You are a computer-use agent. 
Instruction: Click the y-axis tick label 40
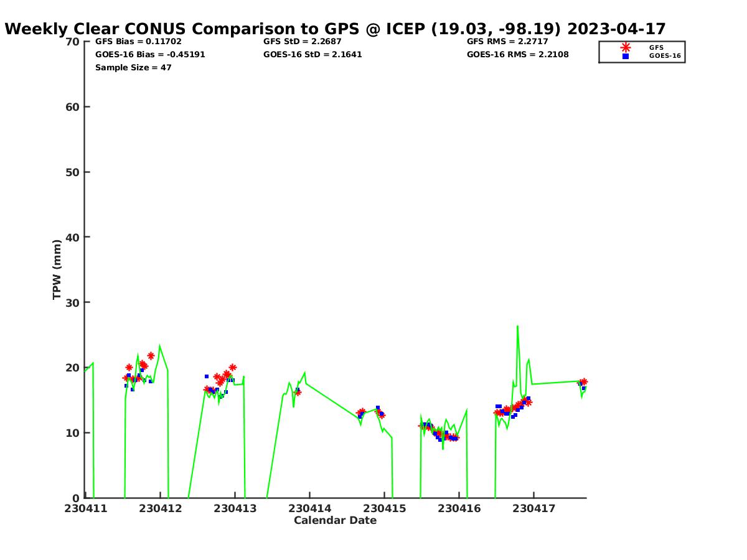coord(73,237)
